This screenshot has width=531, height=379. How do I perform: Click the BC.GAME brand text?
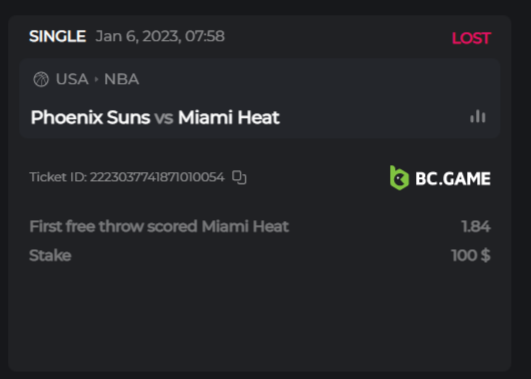click(453, 178)
